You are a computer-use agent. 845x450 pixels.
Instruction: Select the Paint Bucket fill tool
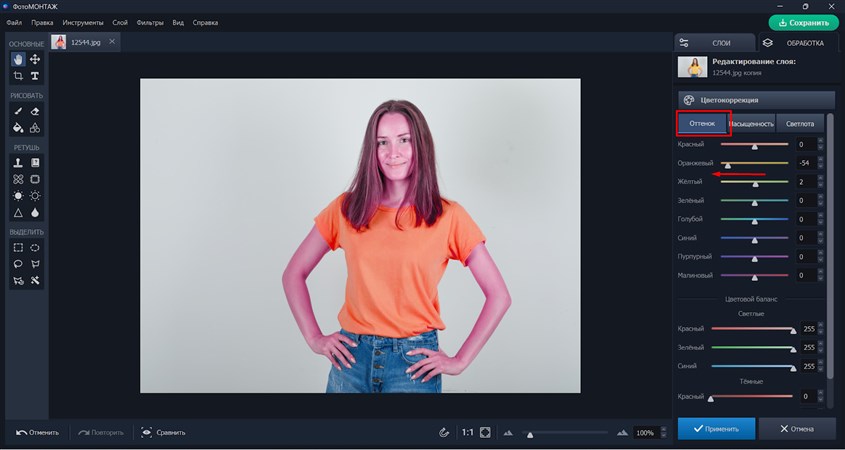coord(18,128)
